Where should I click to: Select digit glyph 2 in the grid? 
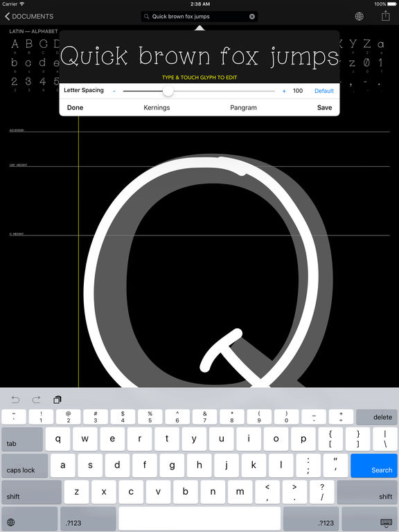click(x=15, y=82)
